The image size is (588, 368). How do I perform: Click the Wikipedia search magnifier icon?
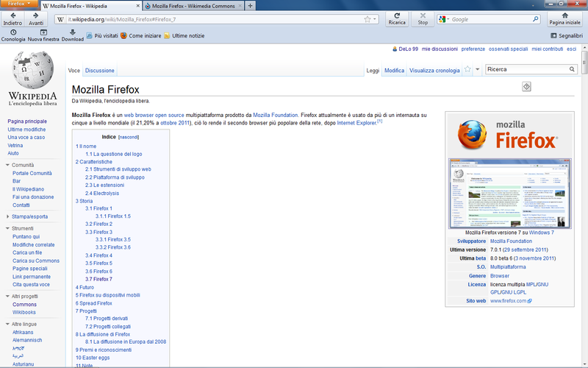point(572,69)
